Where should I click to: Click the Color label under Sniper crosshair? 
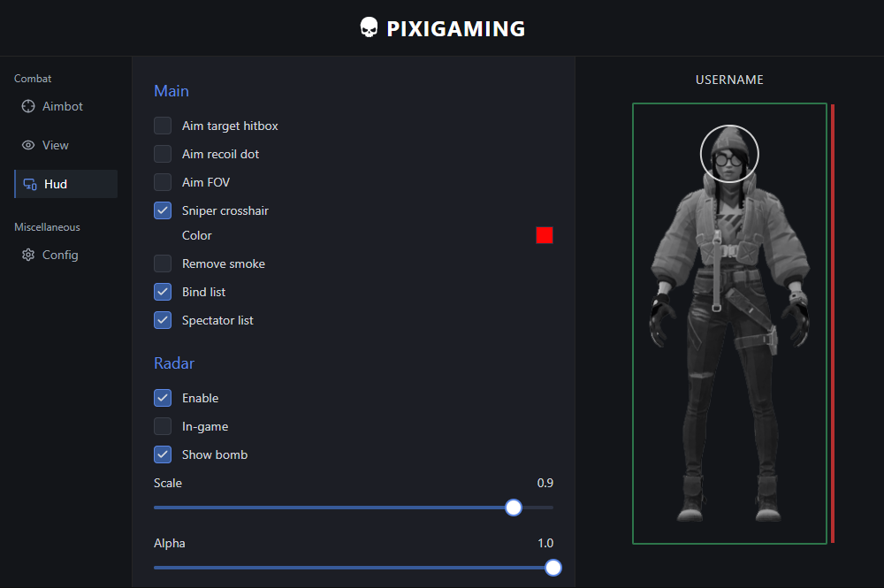point(197,235)
